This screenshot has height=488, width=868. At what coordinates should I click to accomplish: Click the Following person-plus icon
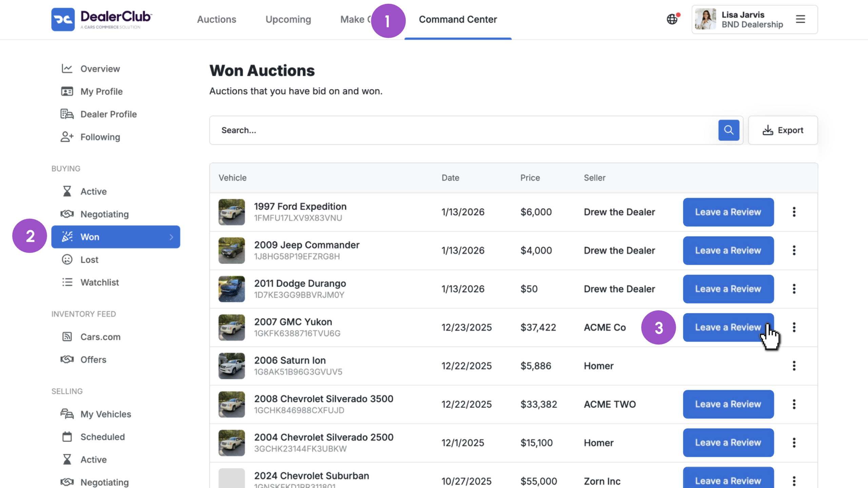click(x=67, y=137)
